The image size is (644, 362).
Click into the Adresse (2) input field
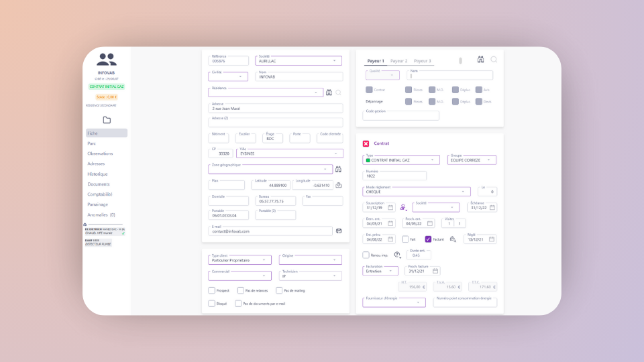[x=276, y=123]
